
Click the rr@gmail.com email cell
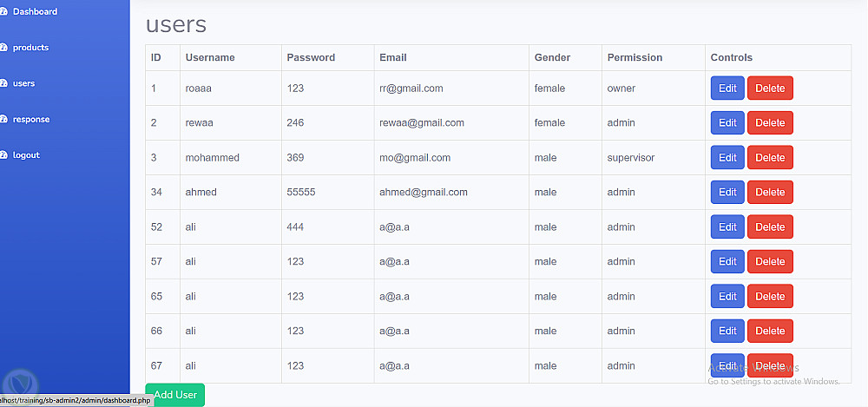tap(411, 89)
